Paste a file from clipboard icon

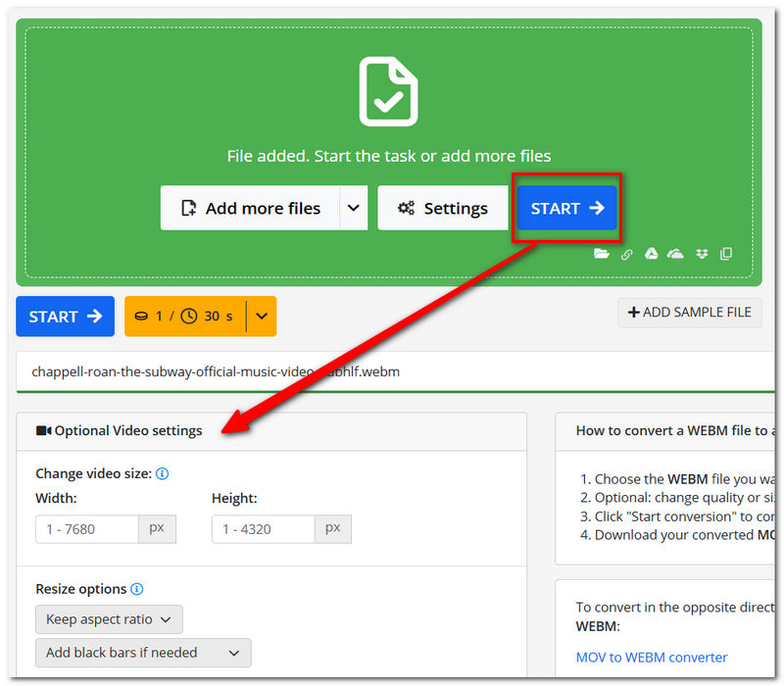tap(726, 254)
